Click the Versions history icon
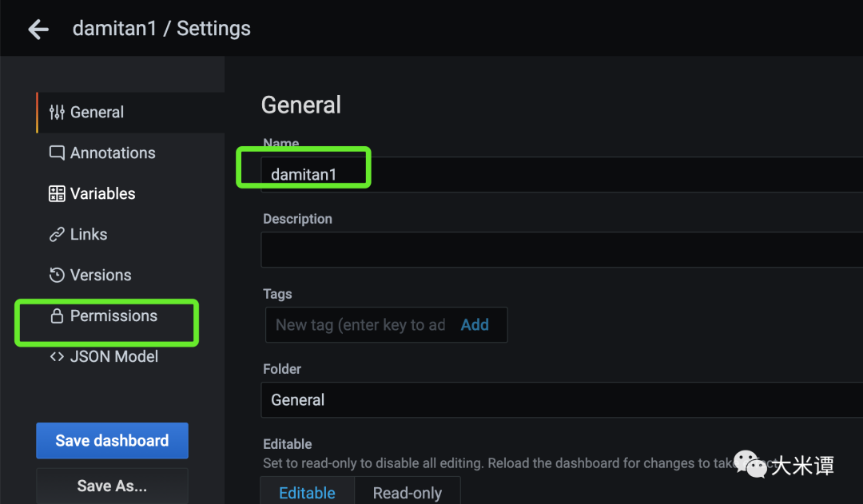863x504 pixels. coord(57,275)
